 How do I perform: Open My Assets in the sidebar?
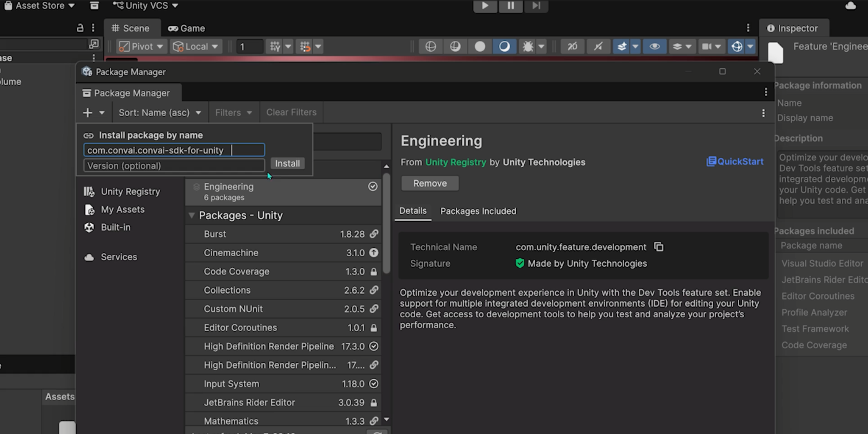(122, 210)
